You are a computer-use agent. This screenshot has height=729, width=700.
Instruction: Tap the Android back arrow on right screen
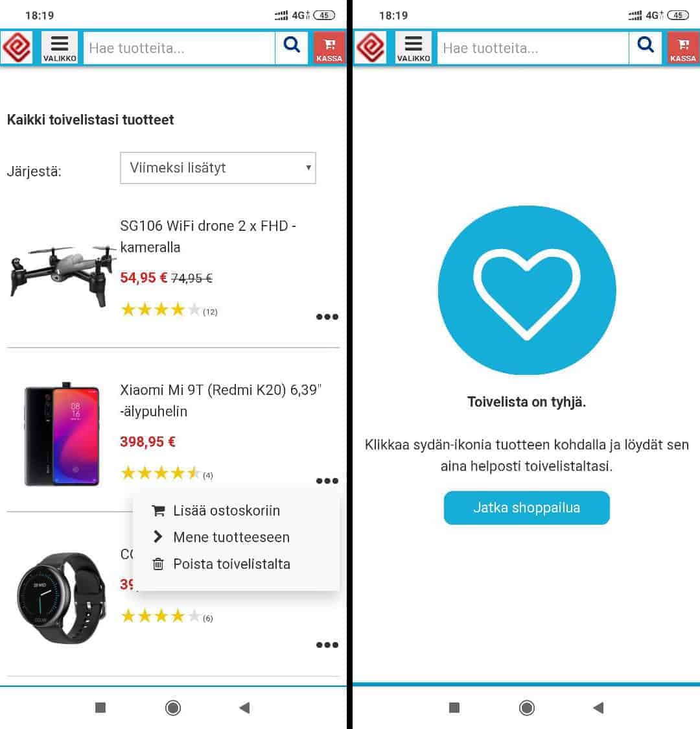pos(598,708)
